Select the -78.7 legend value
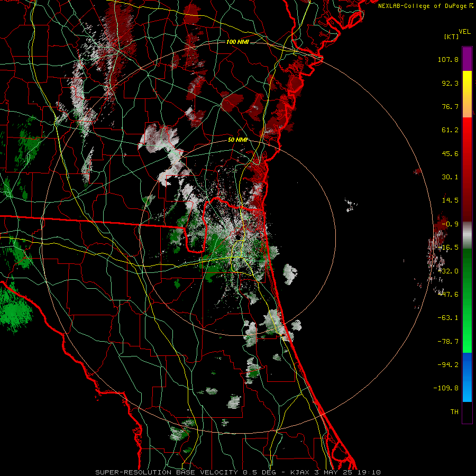 (448, 342)
